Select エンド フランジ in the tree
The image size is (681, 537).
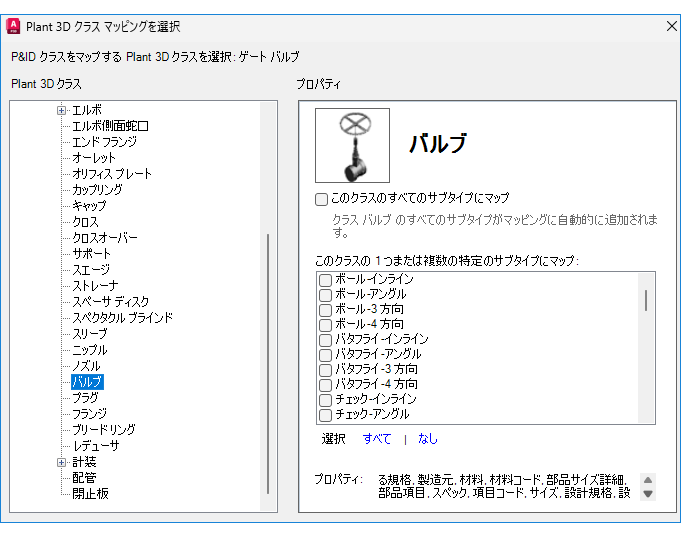point(104,142)
